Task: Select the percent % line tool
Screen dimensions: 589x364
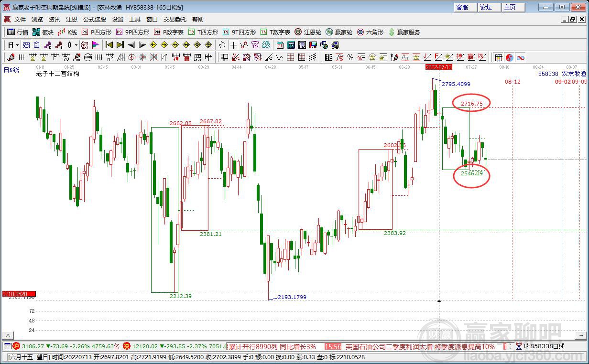Action: pyautogui.click(x=350, y=57)
